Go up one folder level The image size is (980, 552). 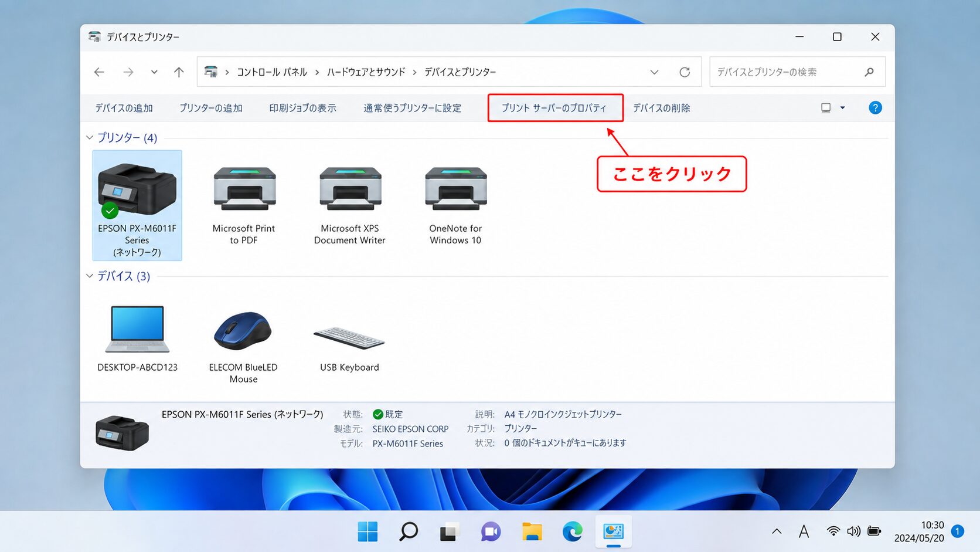[179, 72]
